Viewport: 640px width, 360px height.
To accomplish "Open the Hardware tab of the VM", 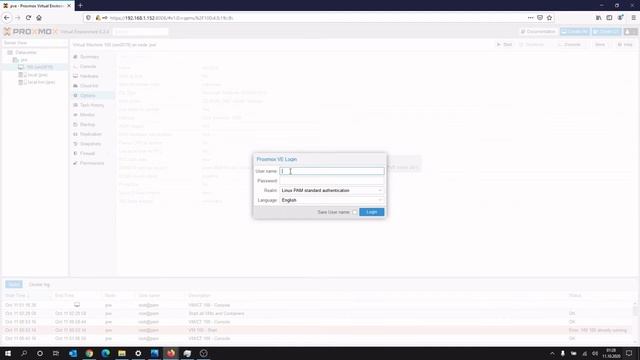I will pos(89,76).
